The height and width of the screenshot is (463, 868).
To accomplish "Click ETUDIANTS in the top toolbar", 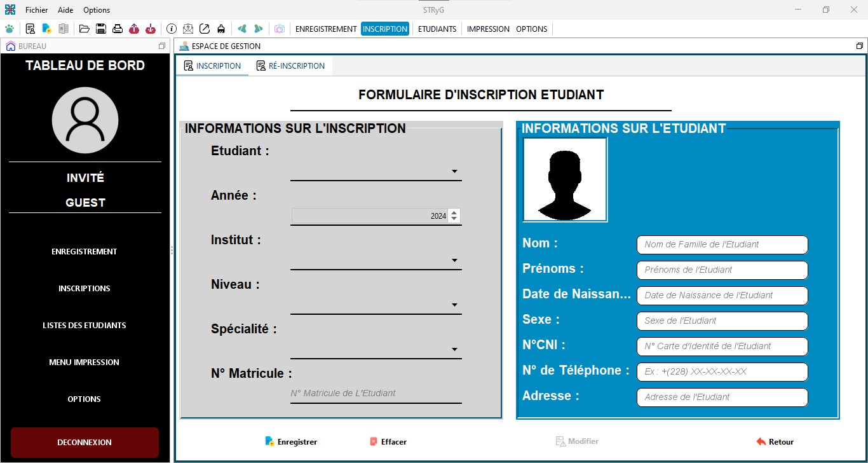I will [x=437, y=29].
